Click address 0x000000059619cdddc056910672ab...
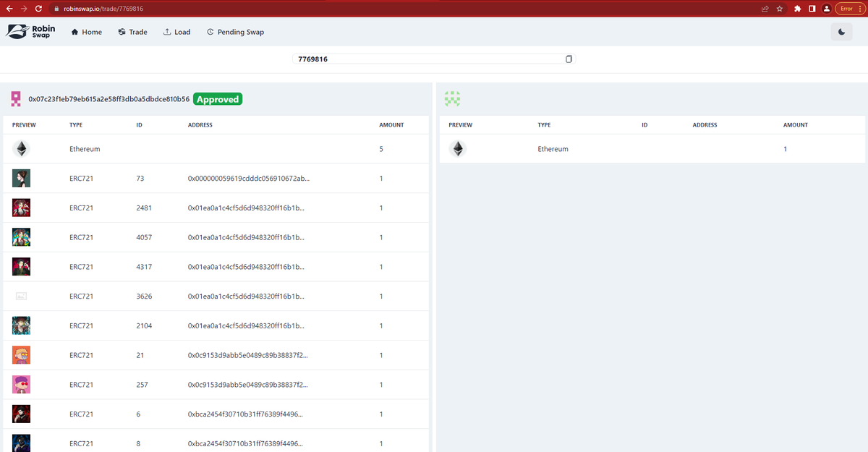 pos(248,179)
